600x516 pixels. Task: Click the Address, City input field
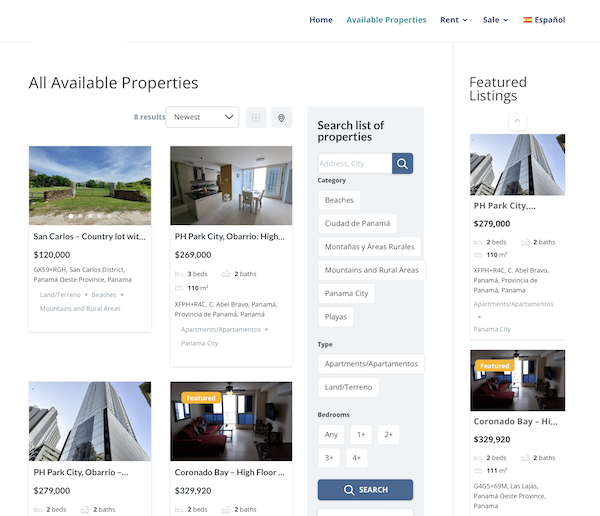[x=354, y=164]
